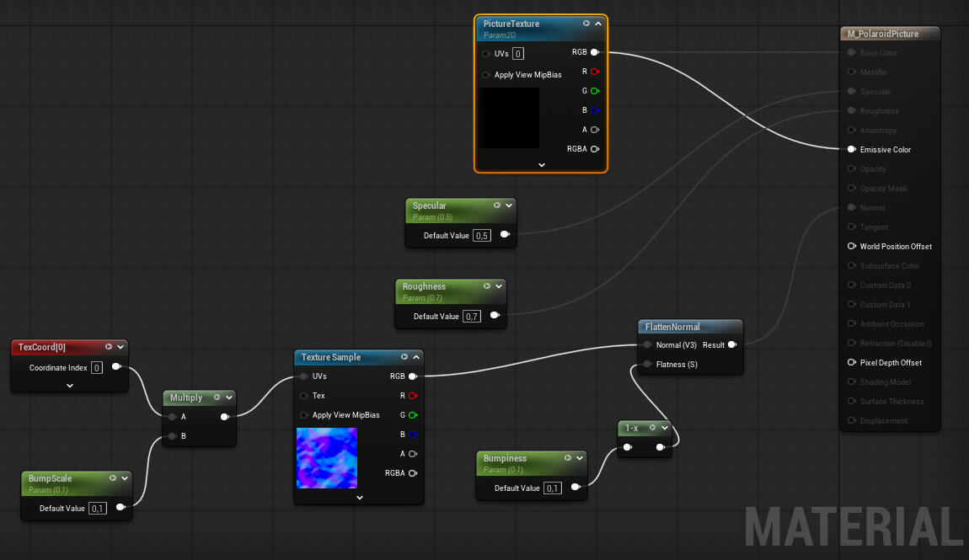This screenshot has width=969, height=560.
Task: Click the BumpScale Default Value field
Action: coord(98,509)
